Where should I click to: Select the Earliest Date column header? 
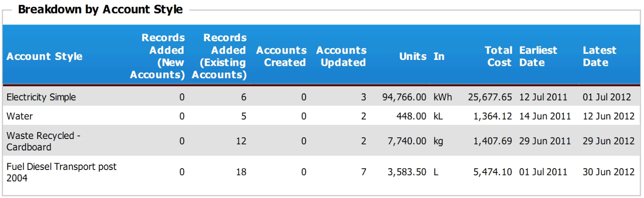(x=538, y=57)
